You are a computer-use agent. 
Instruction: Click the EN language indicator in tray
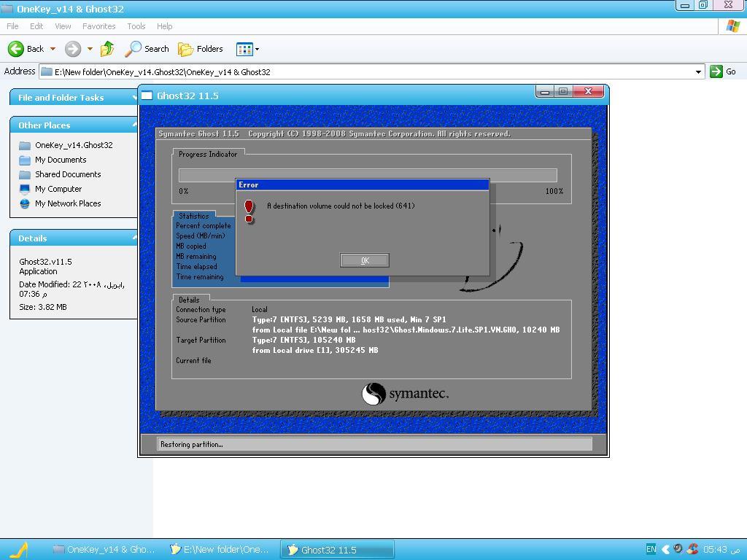[651, 549]
